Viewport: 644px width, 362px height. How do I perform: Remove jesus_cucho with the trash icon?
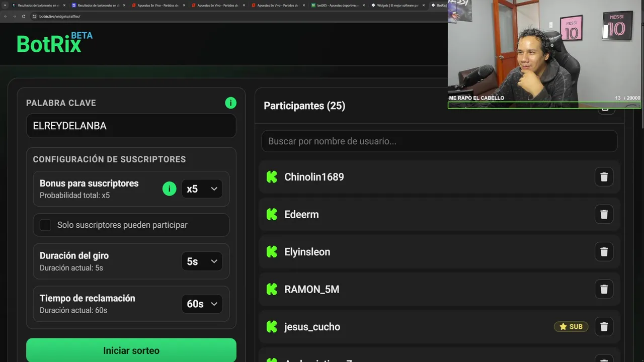(x=604, y=327)
